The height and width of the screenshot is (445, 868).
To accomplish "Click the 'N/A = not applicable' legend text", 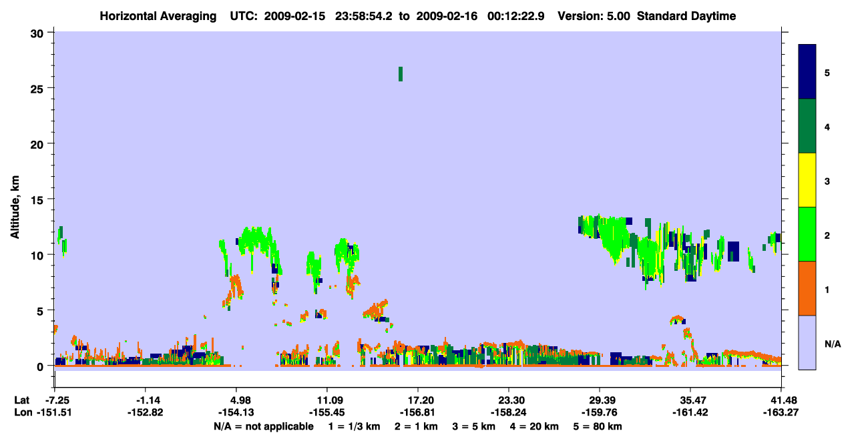I will click(x=263, y=426).
